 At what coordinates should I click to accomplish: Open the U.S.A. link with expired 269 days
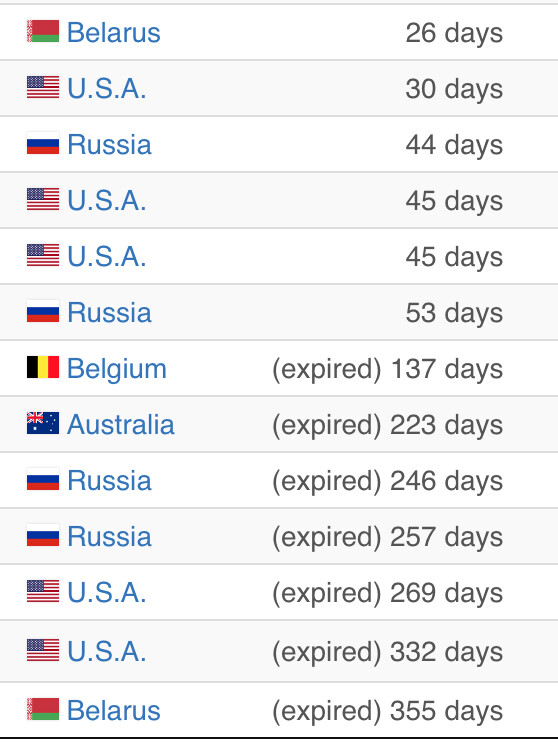pyautogui.click(x=107, y=592)
